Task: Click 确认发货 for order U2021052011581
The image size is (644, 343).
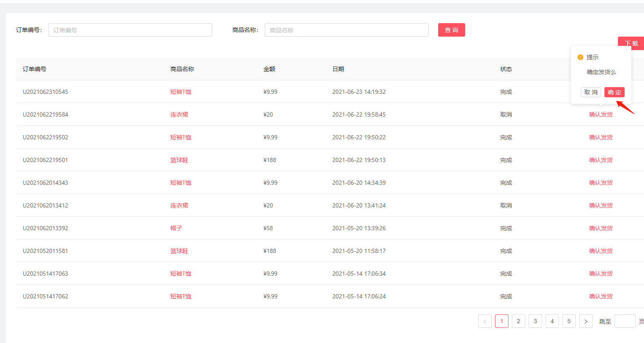Action: [601, 251]
